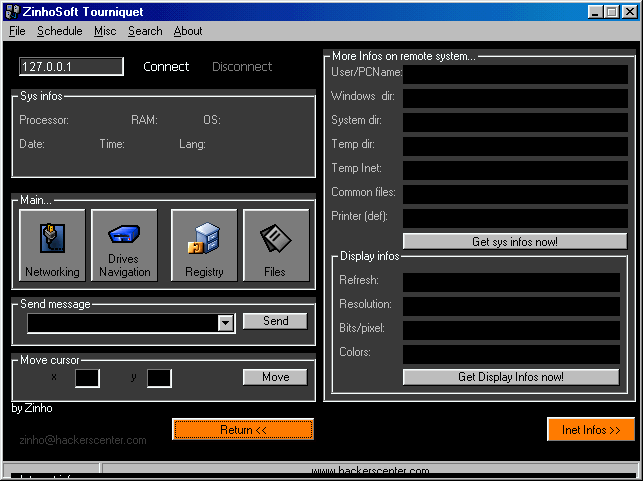Click Connect to the remote host
643x481 pixels.
[x=166, y=67]
